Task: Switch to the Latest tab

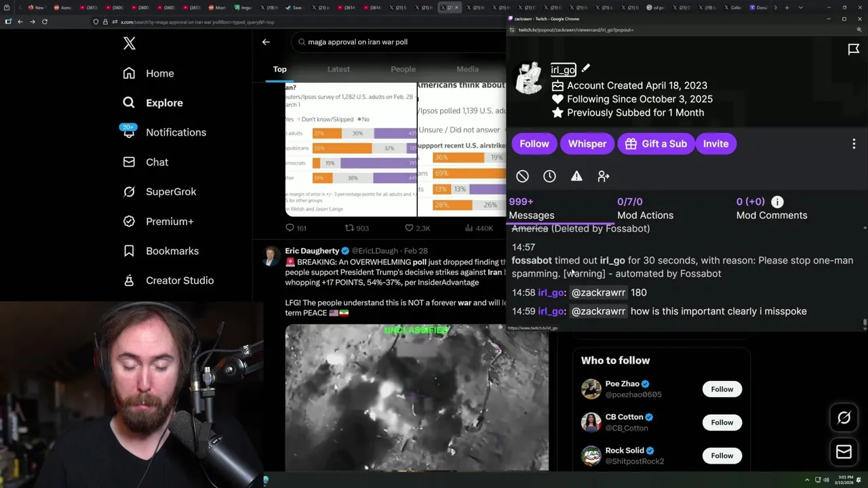Action: [338, 69]
